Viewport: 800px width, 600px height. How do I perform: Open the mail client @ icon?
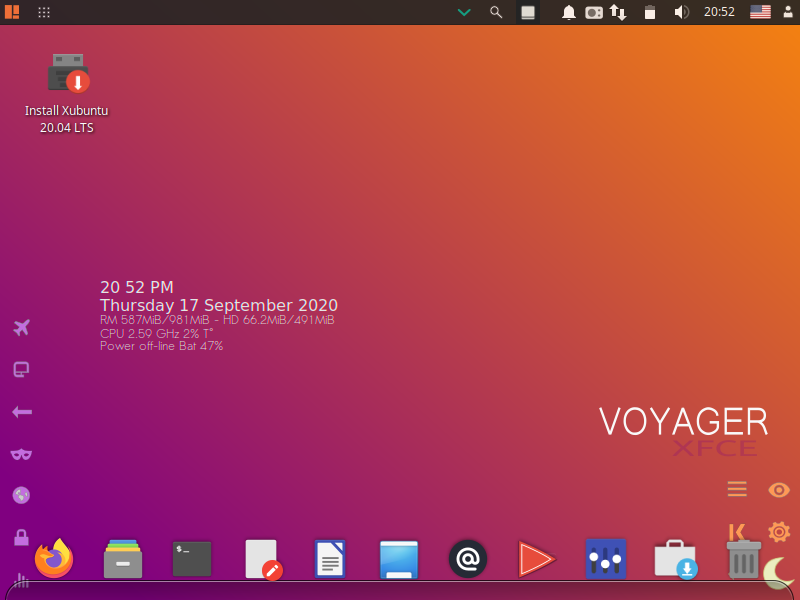pos(468,558)
